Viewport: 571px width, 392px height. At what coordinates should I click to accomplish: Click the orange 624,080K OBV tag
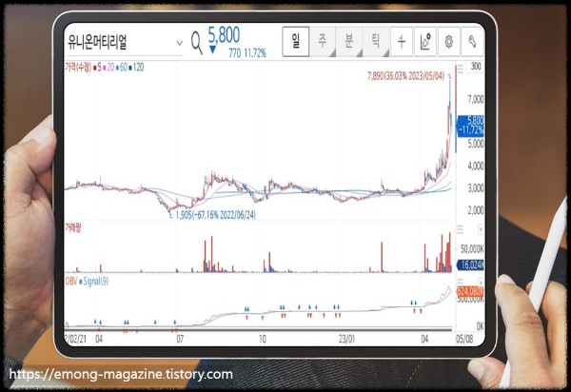click(470, 291)
